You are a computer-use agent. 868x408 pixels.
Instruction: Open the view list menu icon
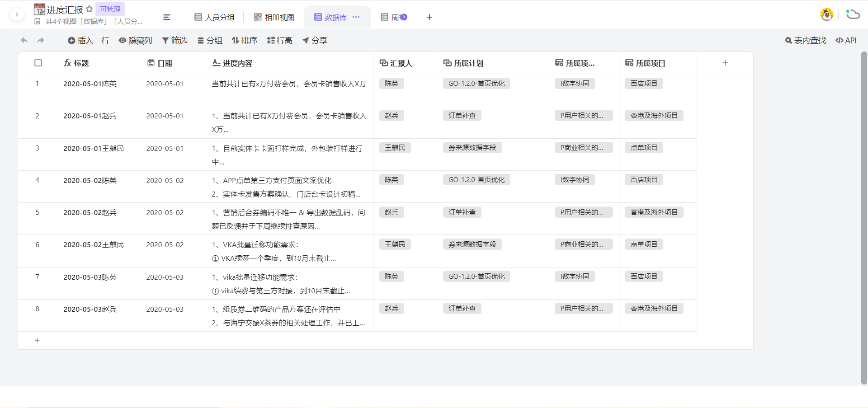167,17
